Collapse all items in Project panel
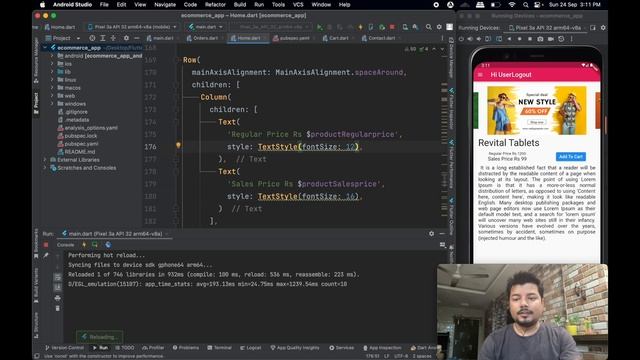The image size is (640, 360). (113, 38)
